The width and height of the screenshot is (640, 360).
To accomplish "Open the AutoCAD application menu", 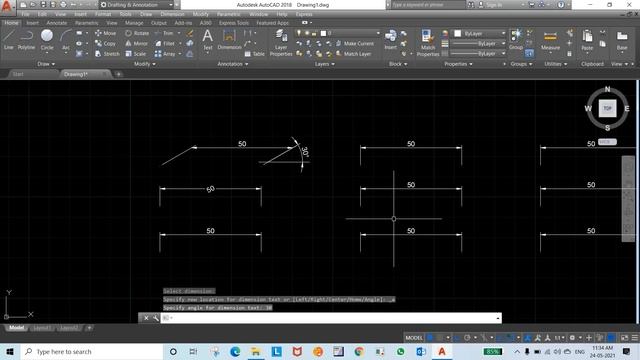I will [7, 7].
